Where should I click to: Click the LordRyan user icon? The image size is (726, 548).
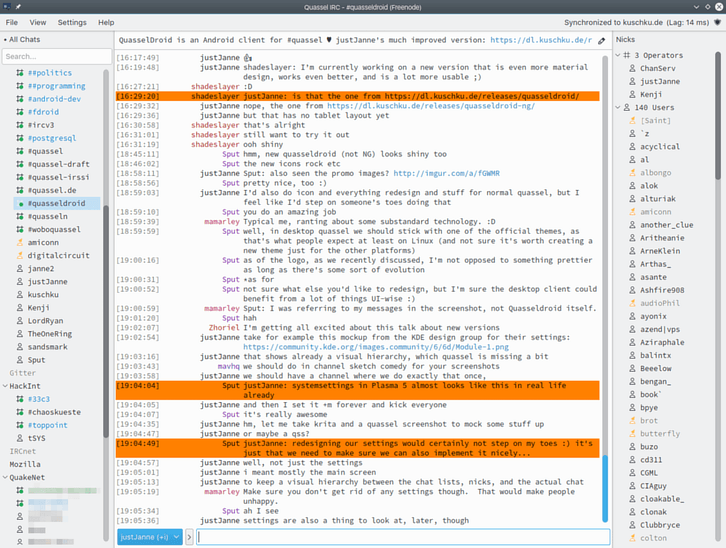[20, 320]
